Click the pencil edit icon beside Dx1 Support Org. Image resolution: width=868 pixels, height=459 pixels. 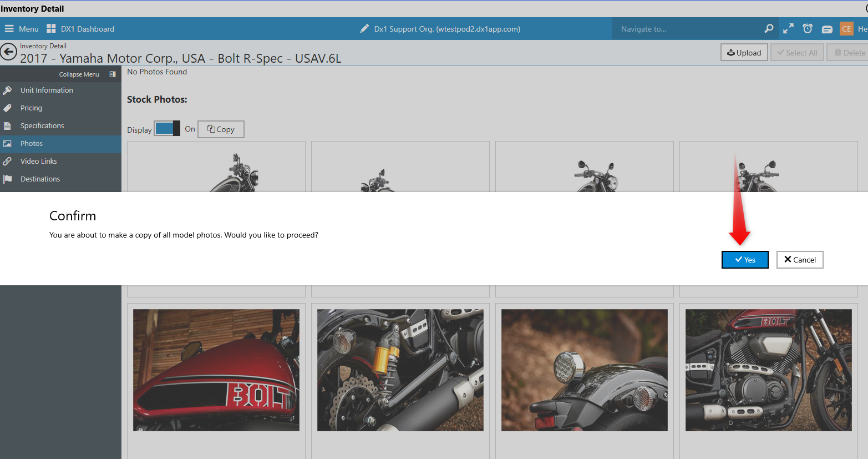coord(364,29)
